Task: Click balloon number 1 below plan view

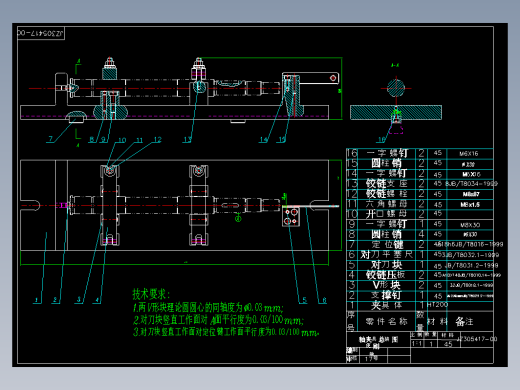Action: coord(37,300)
